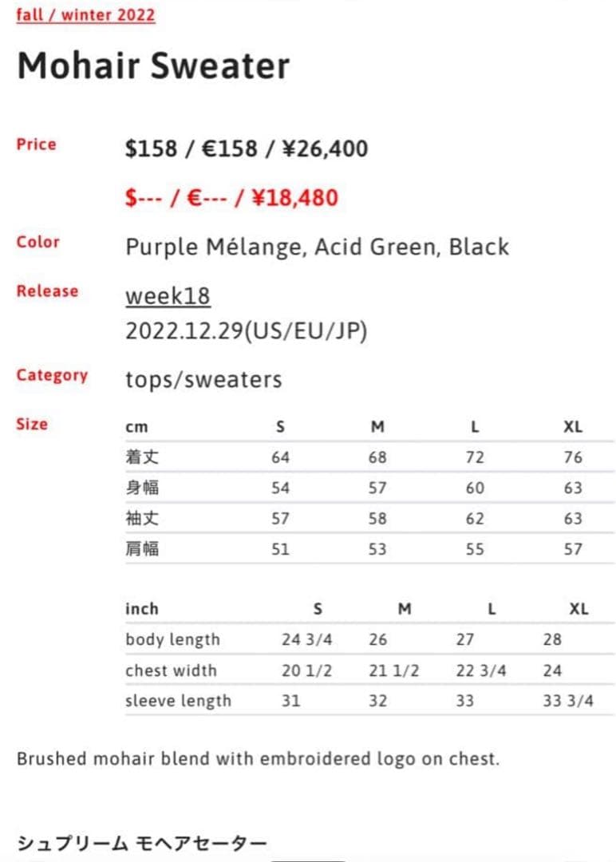Select the 身幅 row label
The width and height of the screenshot is (616, 862).
[x=142, y=488]
